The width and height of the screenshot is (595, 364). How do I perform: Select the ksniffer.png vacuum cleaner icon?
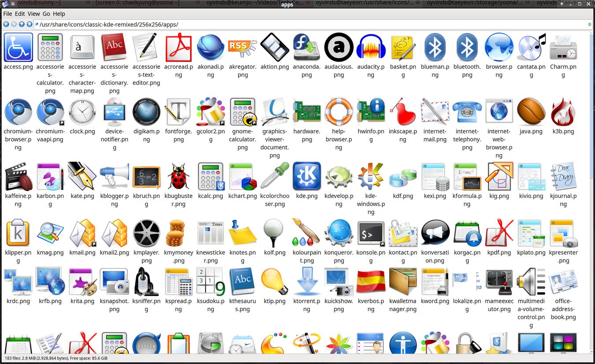point(146,282)
